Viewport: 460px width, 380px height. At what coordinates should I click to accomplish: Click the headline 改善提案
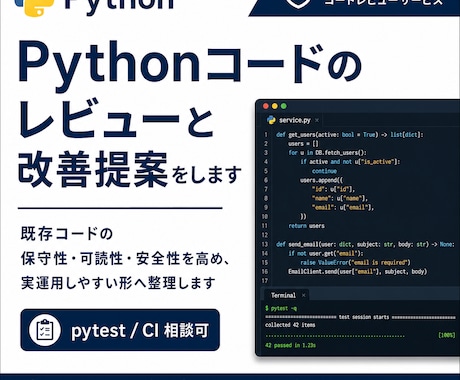93,169
